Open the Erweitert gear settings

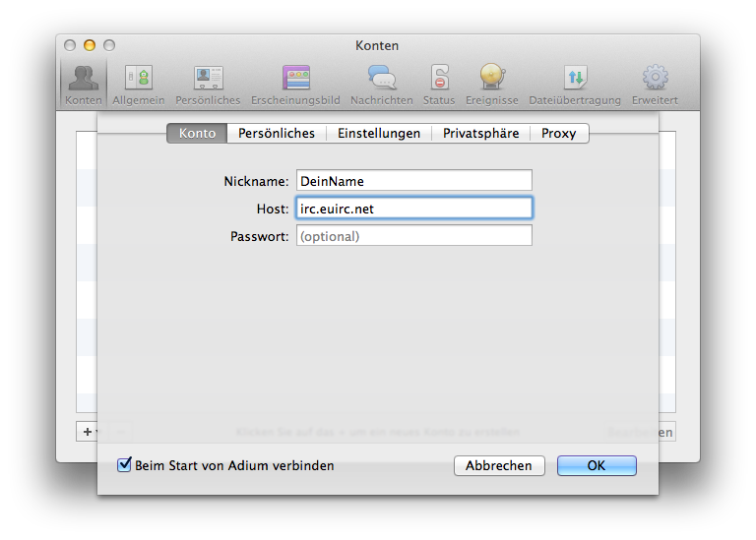pyautogui.click(x=655, y=84)
